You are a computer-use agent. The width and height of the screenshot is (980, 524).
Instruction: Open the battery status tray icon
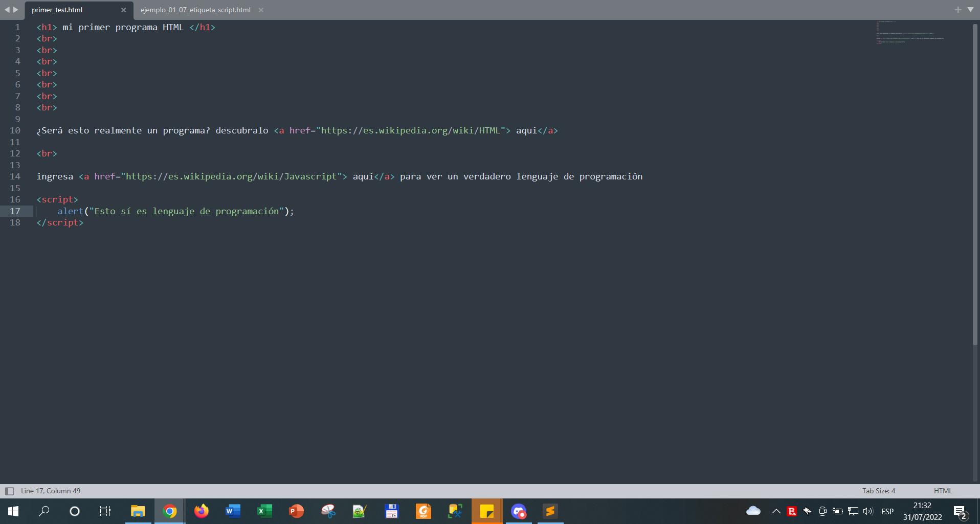pyautogui.click(x=838, y=511)
